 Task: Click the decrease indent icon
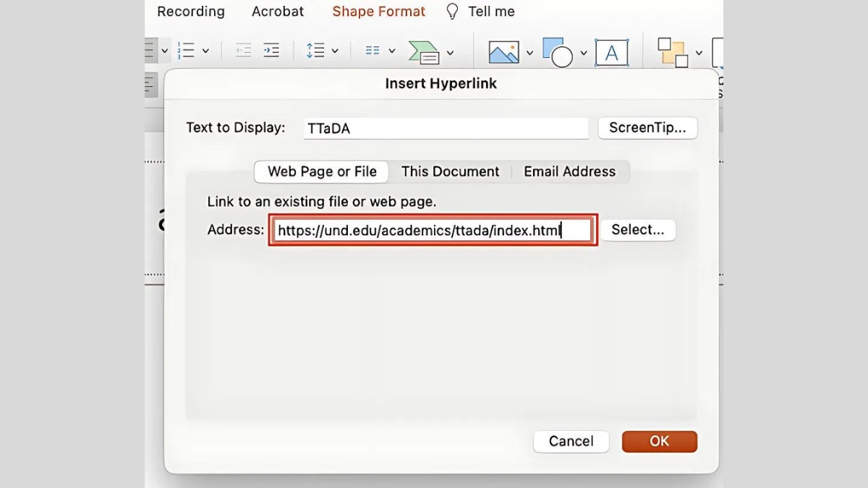click(244, 51)
